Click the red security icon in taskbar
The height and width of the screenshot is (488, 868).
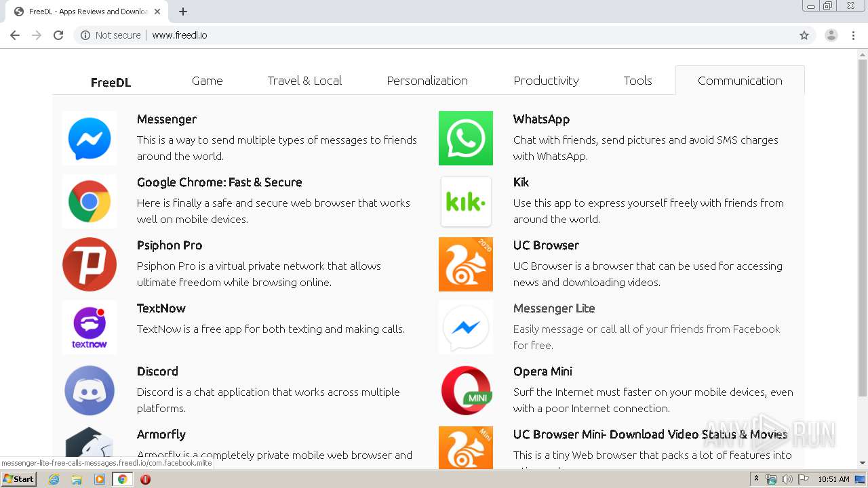[x=145, y=479]
